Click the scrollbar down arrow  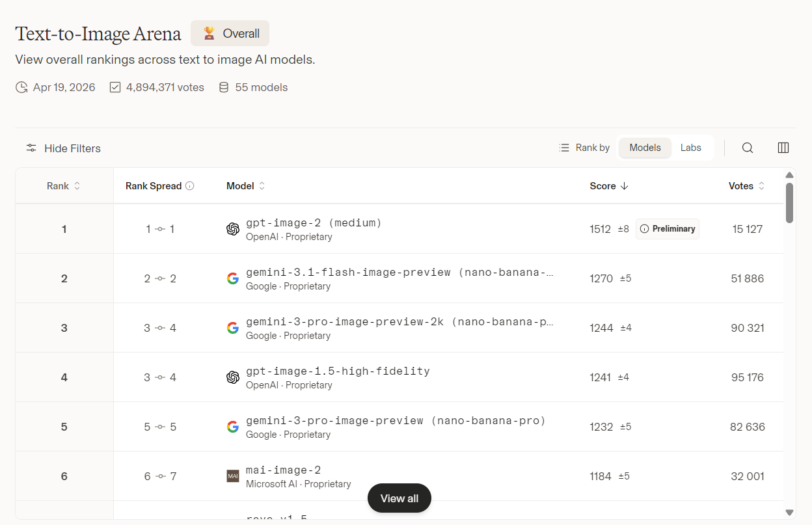789,513
